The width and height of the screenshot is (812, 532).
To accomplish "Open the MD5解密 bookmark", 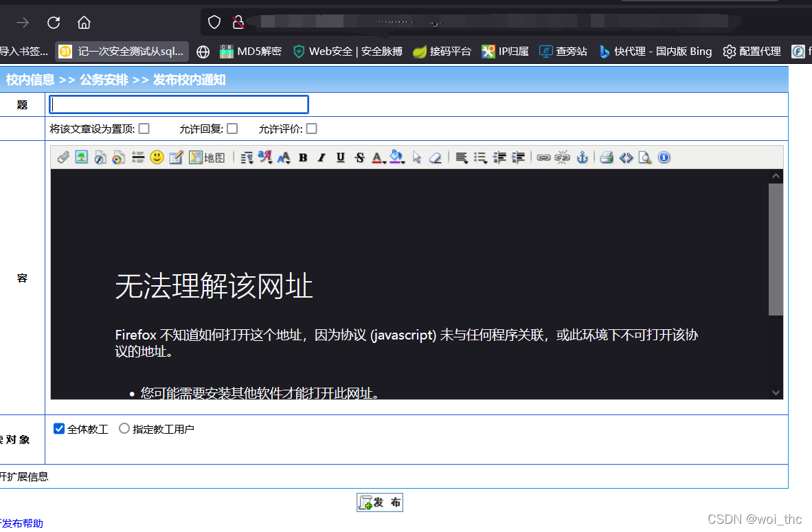I will click(251, 52).
